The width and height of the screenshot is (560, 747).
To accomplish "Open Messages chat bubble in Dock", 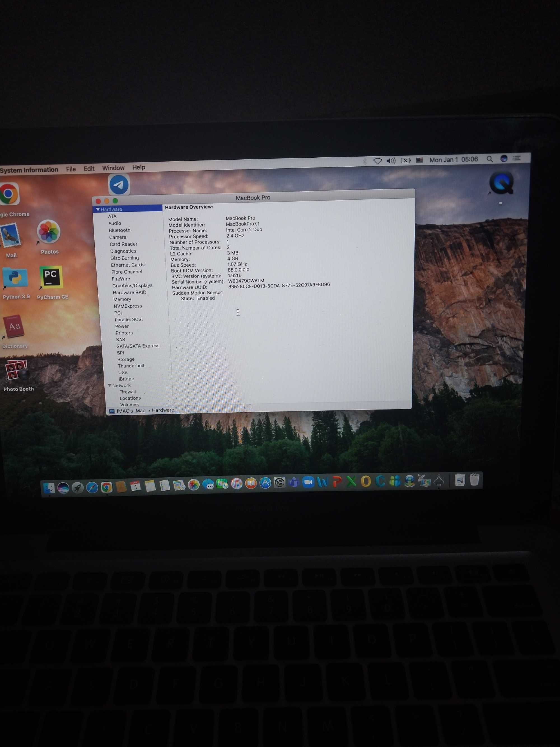I will tap(208, 485).
